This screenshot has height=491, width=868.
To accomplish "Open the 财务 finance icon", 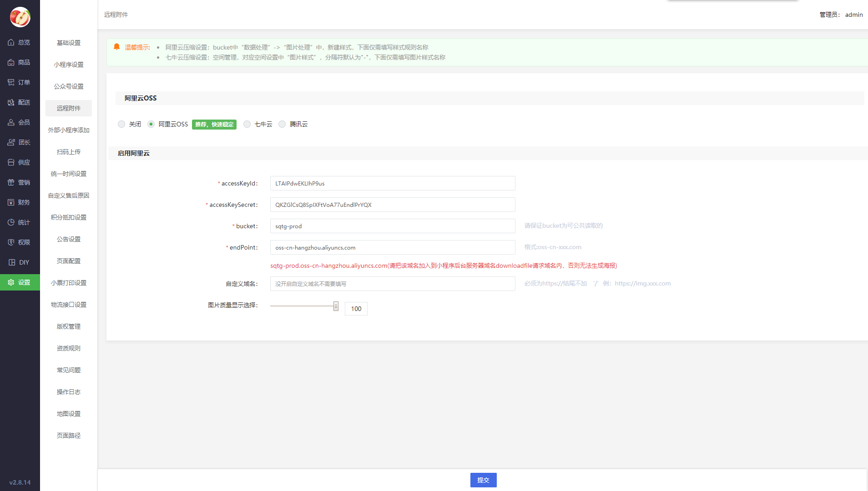I will [11, 202].
